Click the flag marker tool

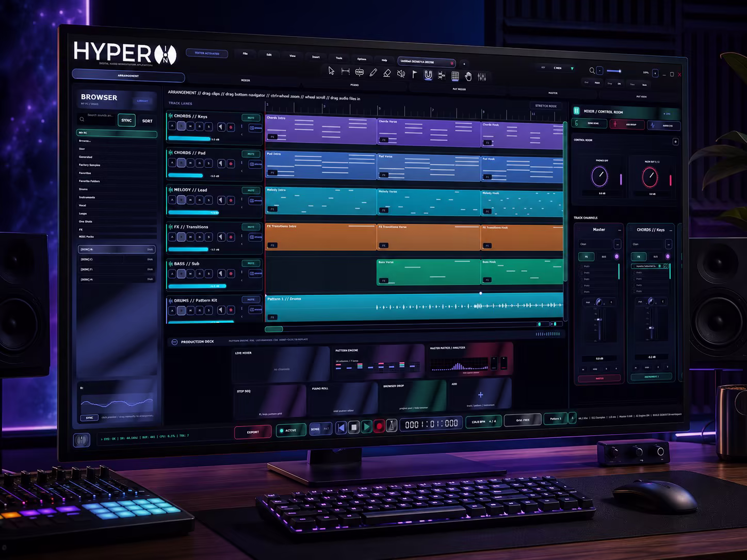pyautogui.click(x=414, y=75)
